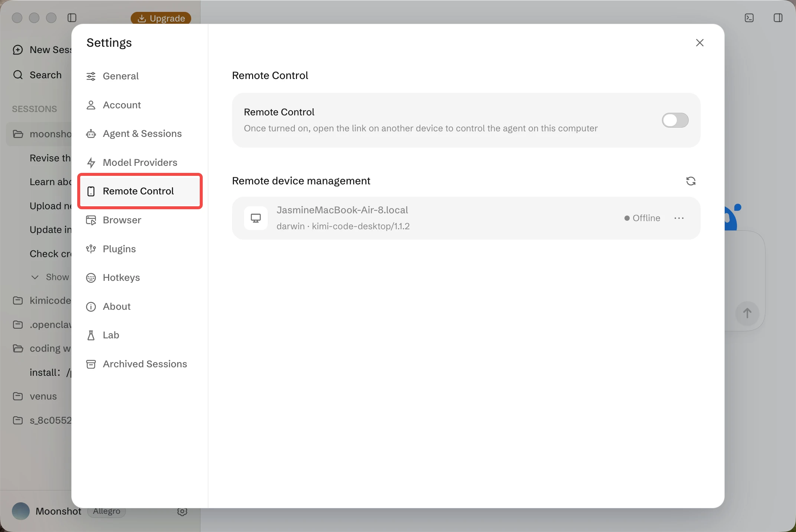
Task: Open the terminal panel icon
Action: (749, 18)
